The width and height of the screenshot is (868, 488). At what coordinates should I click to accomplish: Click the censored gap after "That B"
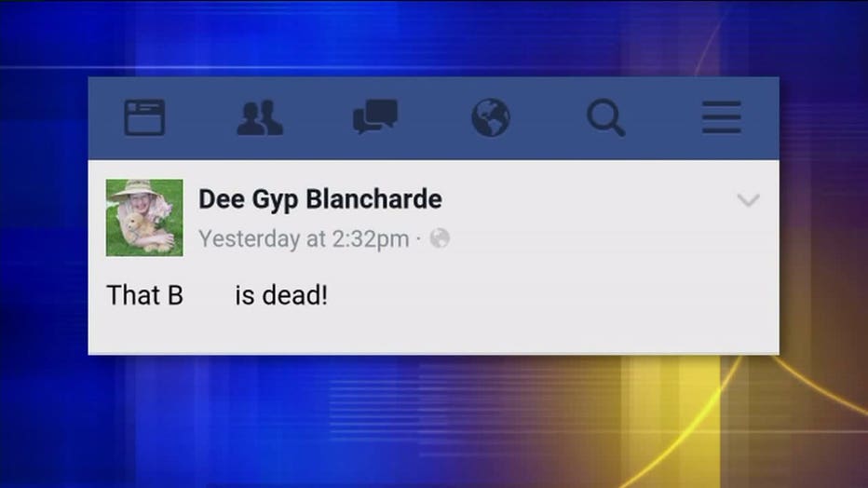click(210, 295)
